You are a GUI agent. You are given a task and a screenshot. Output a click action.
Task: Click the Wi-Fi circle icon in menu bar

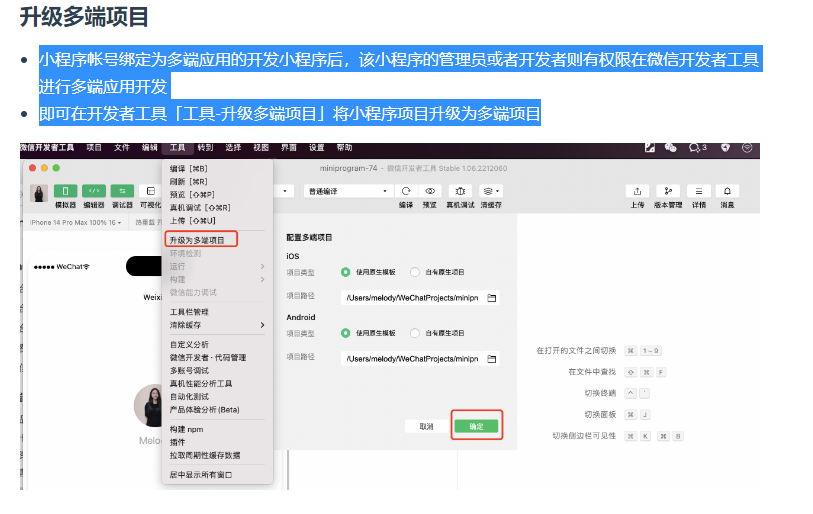point(747,148)
